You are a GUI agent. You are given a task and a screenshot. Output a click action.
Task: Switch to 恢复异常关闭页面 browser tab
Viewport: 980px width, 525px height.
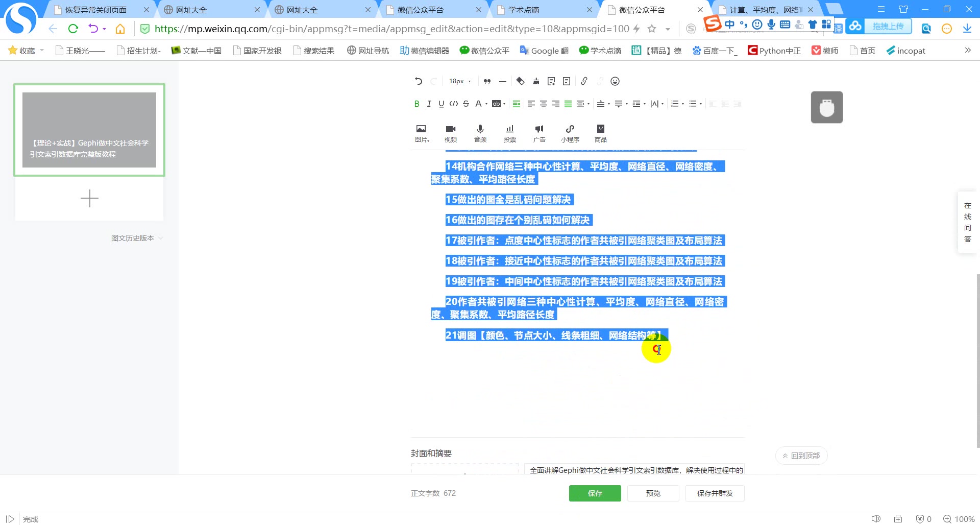102,10
